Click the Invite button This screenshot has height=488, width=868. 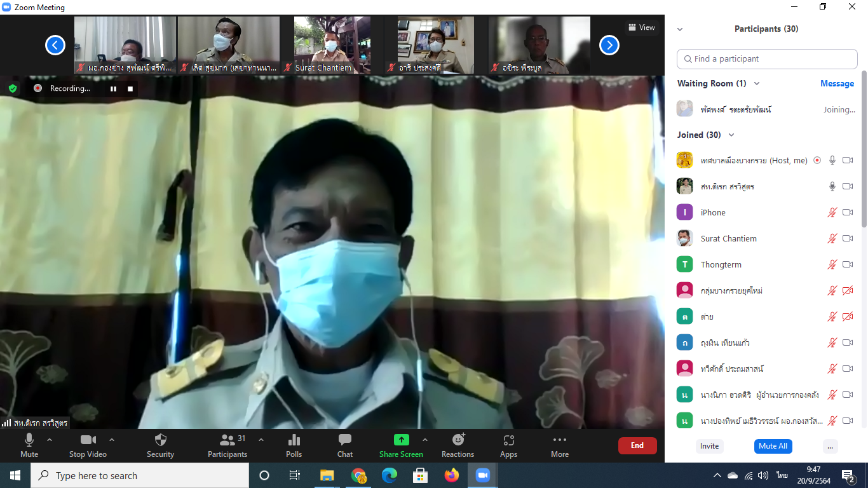tap(709, 446)
